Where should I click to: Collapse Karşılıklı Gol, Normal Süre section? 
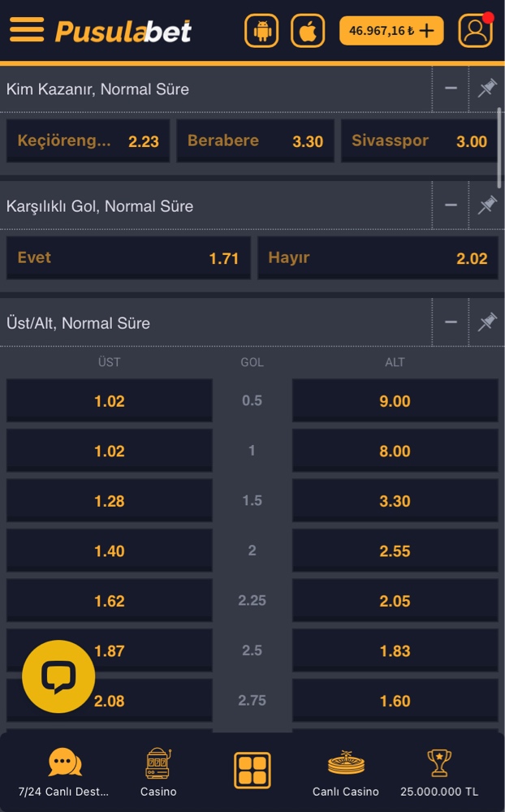(x=451, y=205)
